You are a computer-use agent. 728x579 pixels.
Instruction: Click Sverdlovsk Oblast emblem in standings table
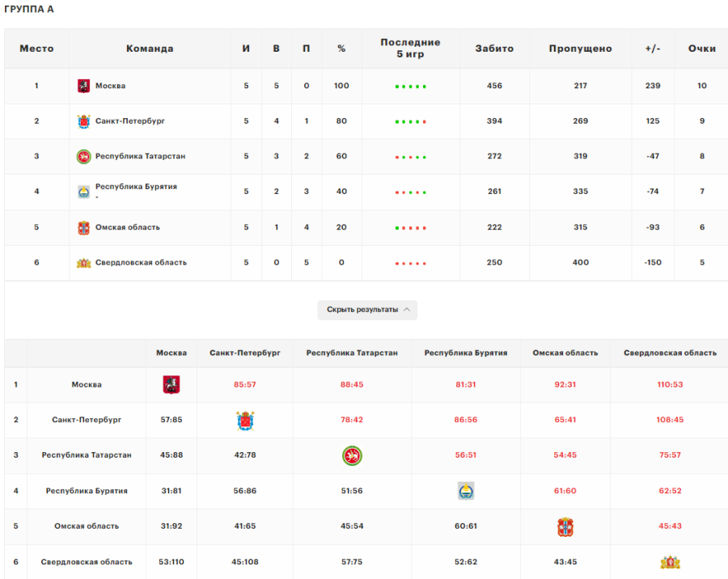(83, 263)
